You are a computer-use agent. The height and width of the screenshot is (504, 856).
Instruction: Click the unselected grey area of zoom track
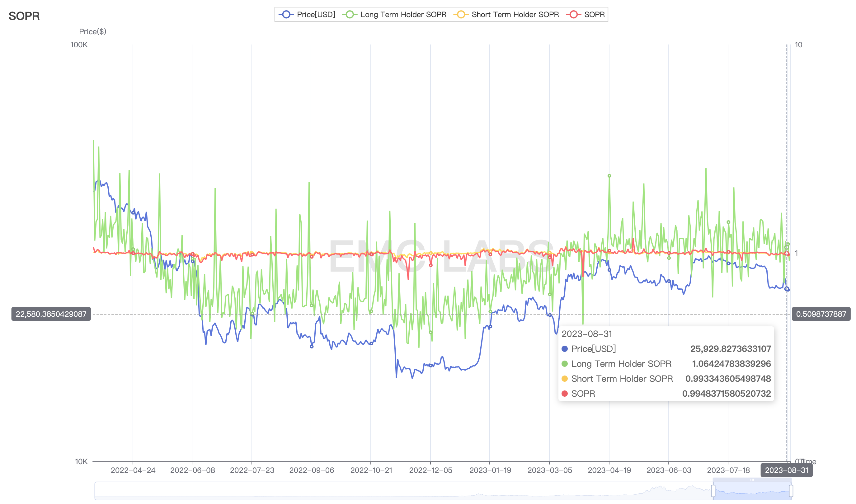coord(374,491)
